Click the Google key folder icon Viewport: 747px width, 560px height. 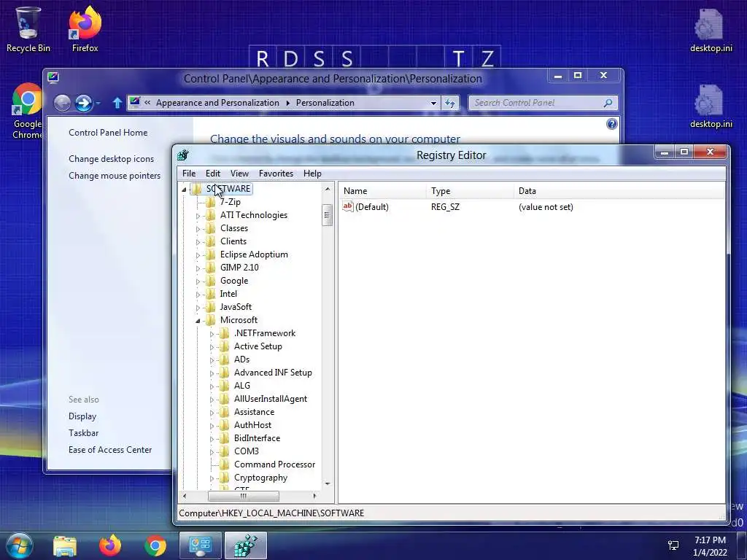point(211,281)
